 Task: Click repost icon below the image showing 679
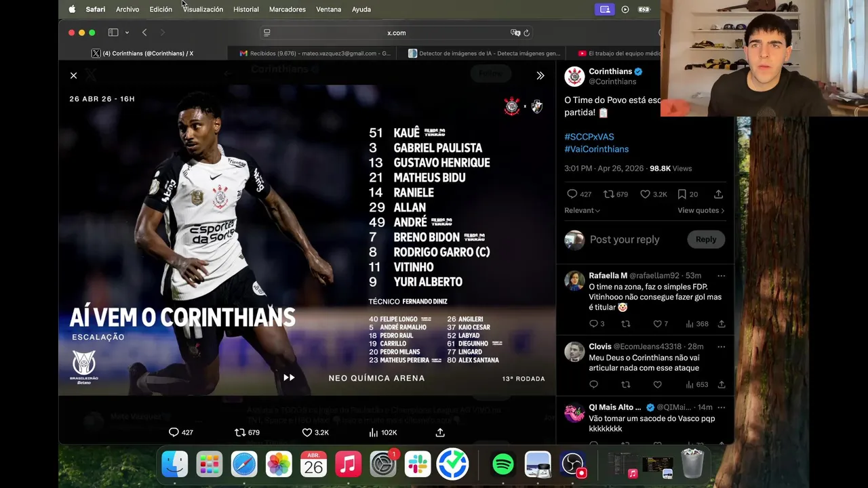pyautogui.click(x=240, y=432)
